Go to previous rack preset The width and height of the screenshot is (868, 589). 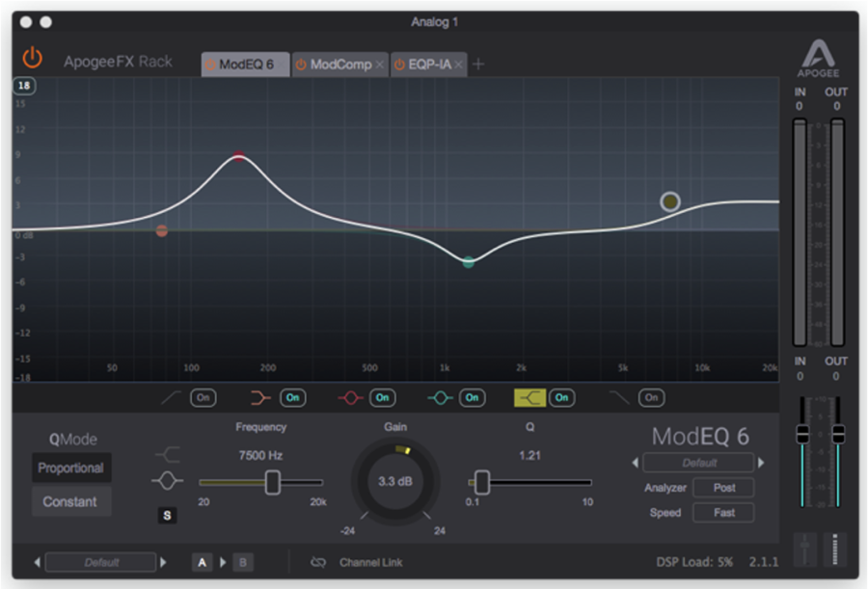(x=37, y=562)
